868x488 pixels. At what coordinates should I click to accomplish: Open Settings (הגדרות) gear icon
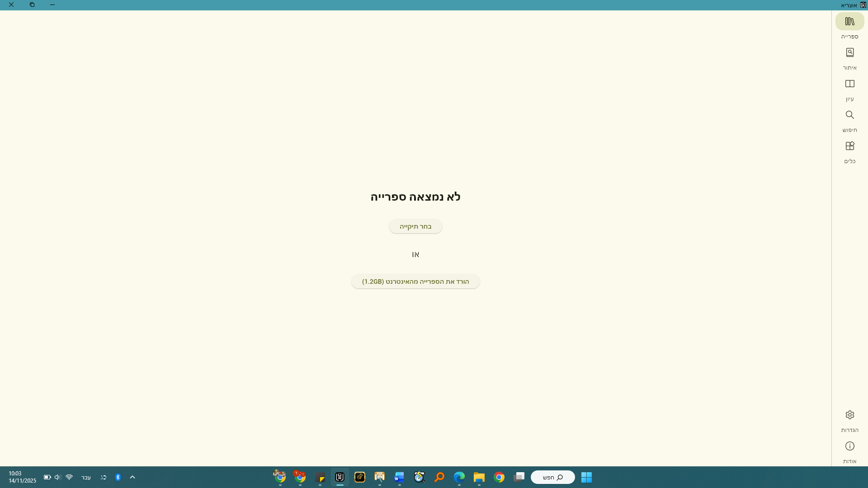pos(849,415)
